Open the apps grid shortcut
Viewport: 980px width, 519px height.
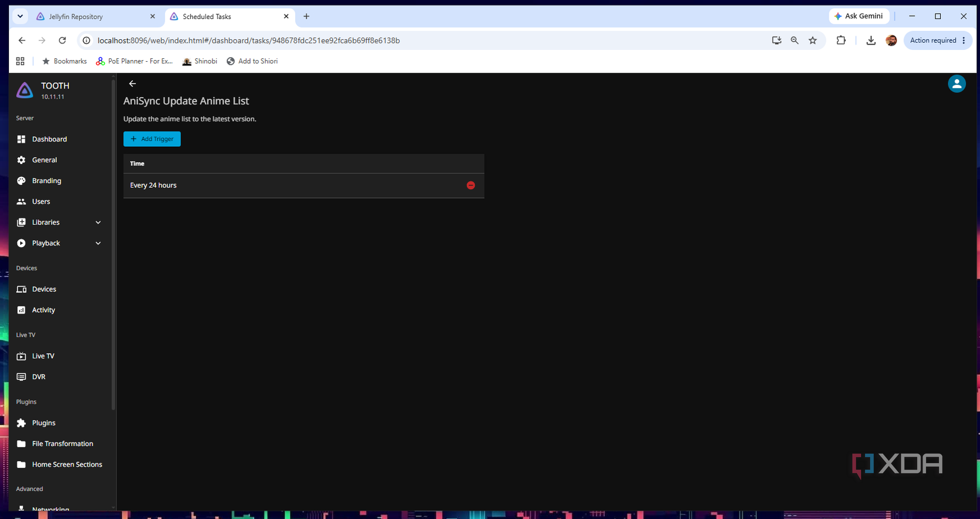click(20, 61)
